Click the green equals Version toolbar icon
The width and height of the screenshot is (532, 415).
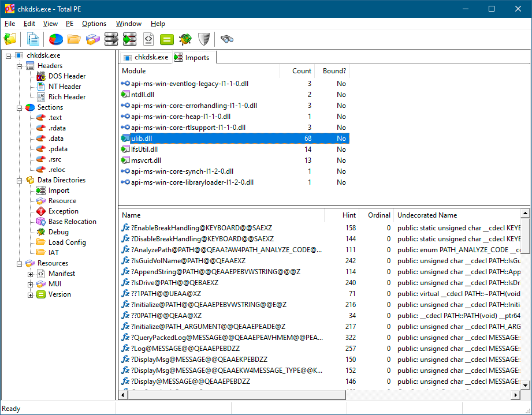click(x=166, y=39)
